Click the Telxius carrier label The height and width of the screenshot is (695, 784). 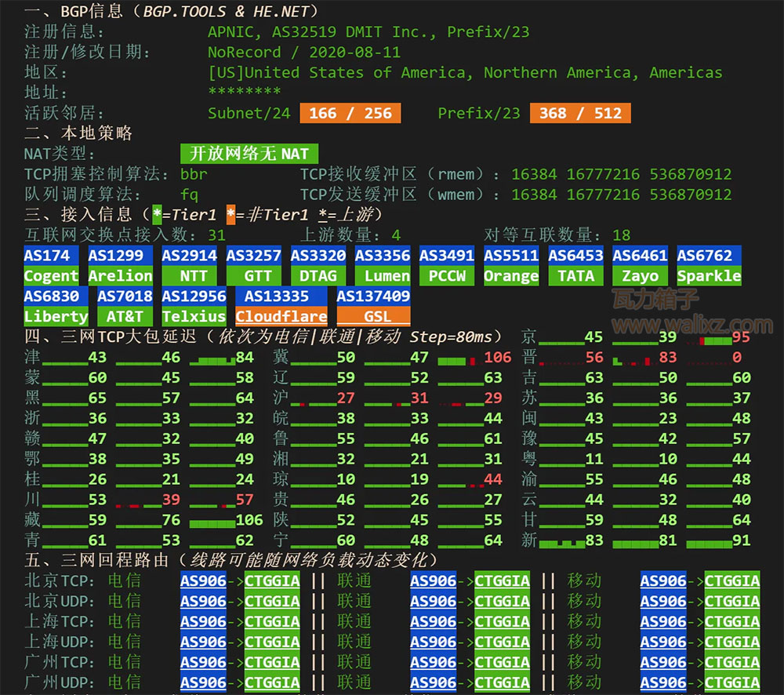(194, 316)
